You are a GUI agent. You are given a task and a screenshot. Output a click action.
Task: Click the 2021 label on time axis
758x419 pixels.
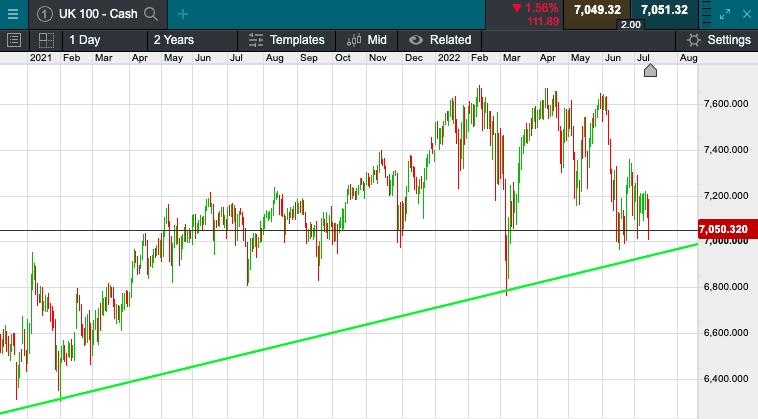(41, 58)
